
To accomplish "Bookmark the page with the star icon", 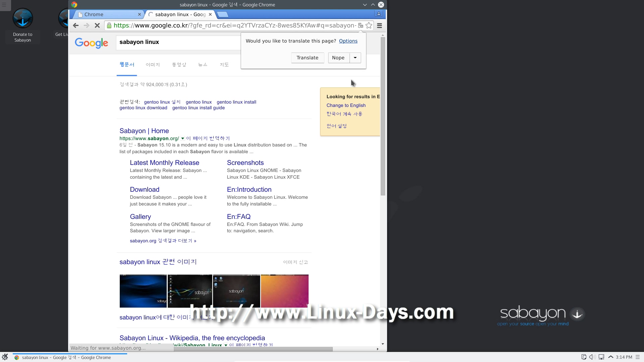I will 369,25.
